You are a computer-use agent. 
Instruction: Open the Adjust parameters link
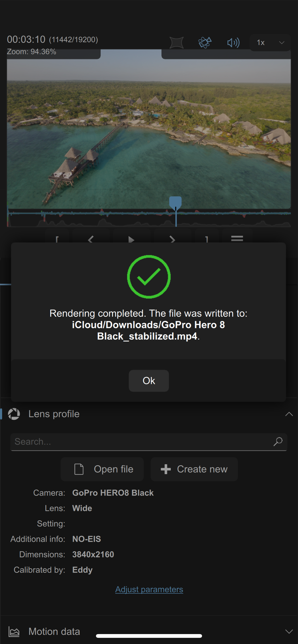pos(149,589)
